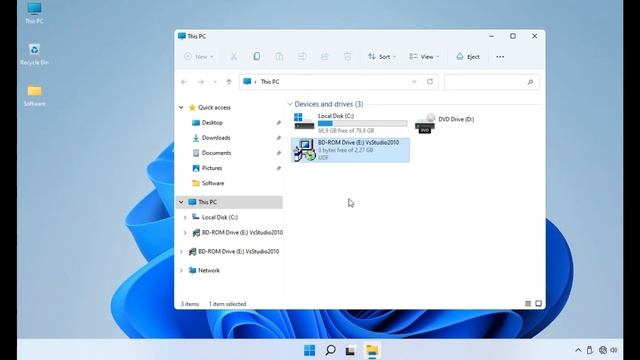
Task: Select the BD-ROM Drive (E:) VsStudio2010 tile icon
Action: click(304, 150)
